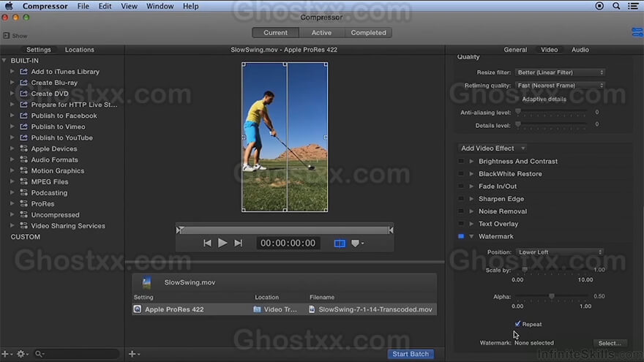Viewport: 644px width, 362px height.
Task: Expand the Apple Devices tree row
Action: coord(12,148)
